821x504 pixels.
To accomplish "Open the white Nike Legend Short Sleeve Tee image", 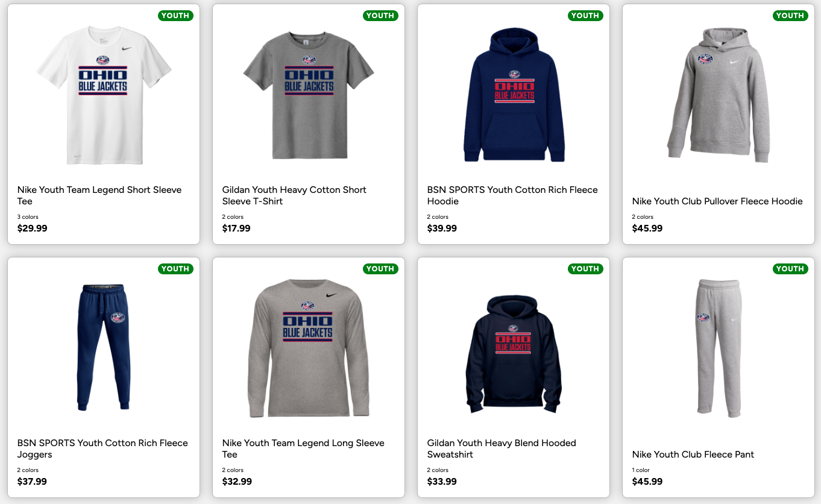I will tap(104, 96).
